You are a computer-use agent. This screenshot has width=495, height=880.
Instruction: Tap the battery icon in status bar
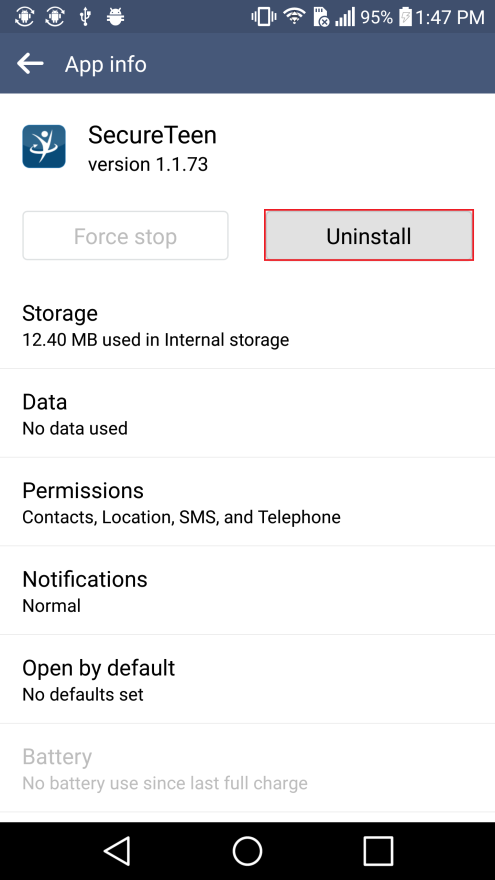[405, 17]
